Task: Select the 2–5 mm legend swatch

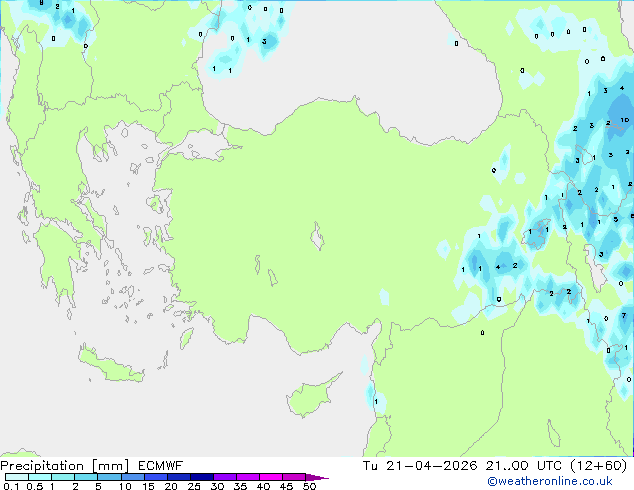Action: point(86,477)
